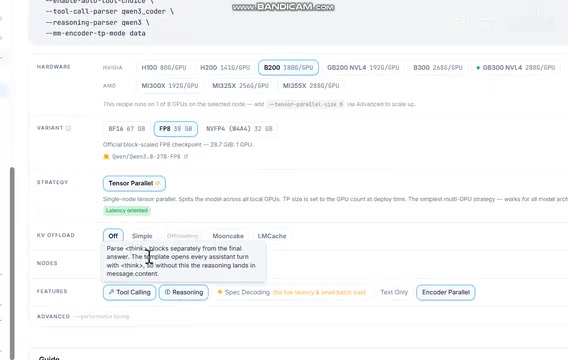The height and width of the screenshot is (360, 568).
Task: Click the AMD vendor label
Action: click(x=109, y=86)
